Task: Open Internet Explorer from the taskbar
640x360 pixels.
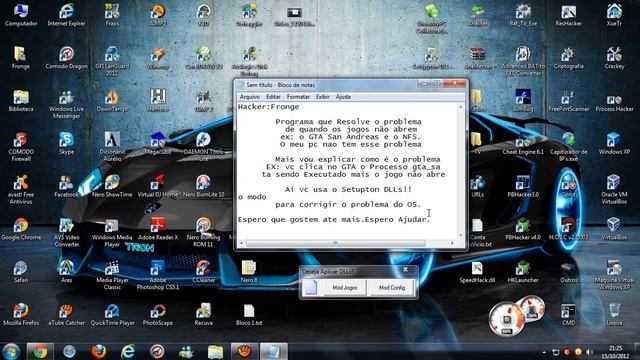Action: click(128, 351)
